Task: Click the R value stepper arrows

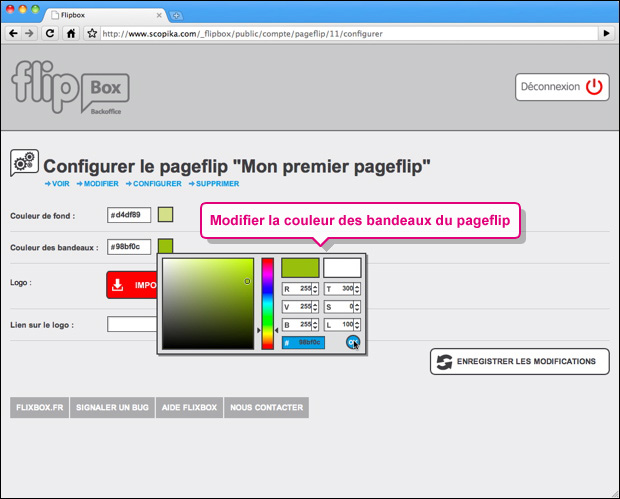Action: [x=315, y=288]
